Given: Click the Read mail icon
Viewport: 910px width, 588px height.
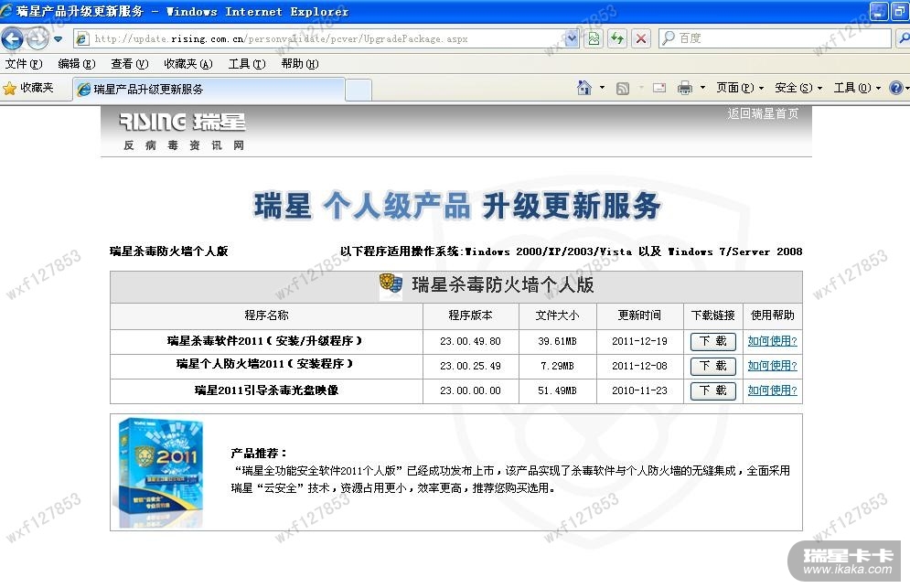Looking at the screenshot, I should pyautogui.click(x=659, y=88).
